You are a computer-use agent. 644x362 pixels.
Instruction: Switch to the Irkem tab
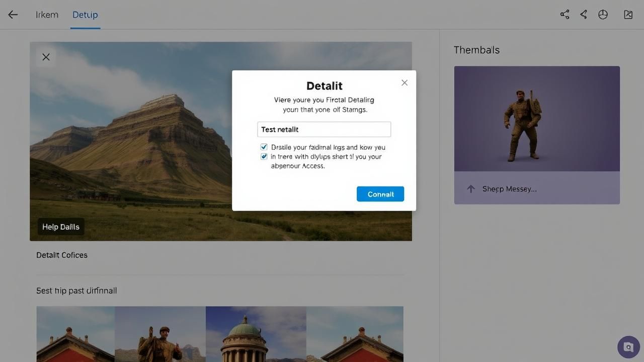click(47, 15)
